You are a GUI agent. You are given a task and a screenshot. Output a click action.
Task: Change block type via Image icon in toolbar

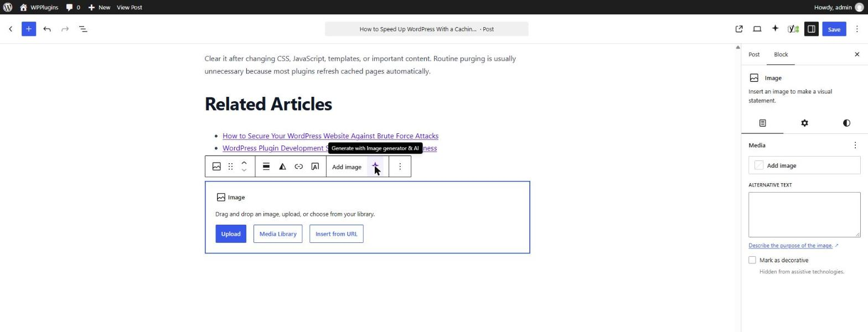point(216,167)
